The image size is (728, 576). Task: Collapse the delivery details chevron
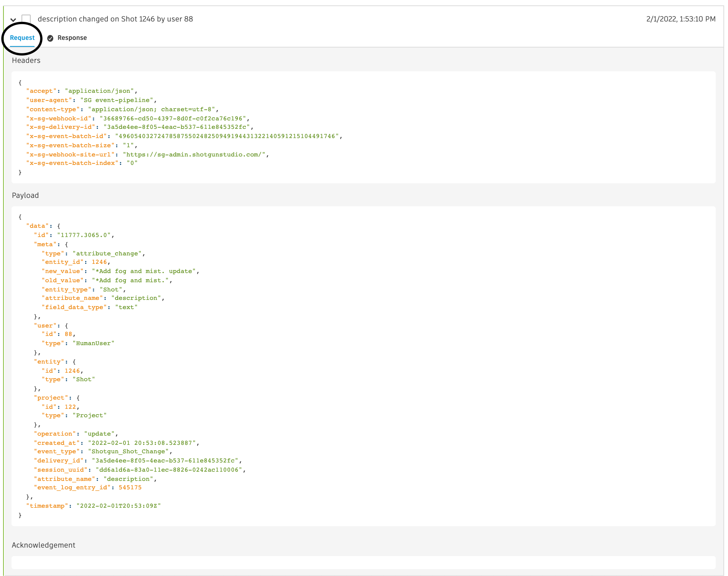tap(13, 20)
